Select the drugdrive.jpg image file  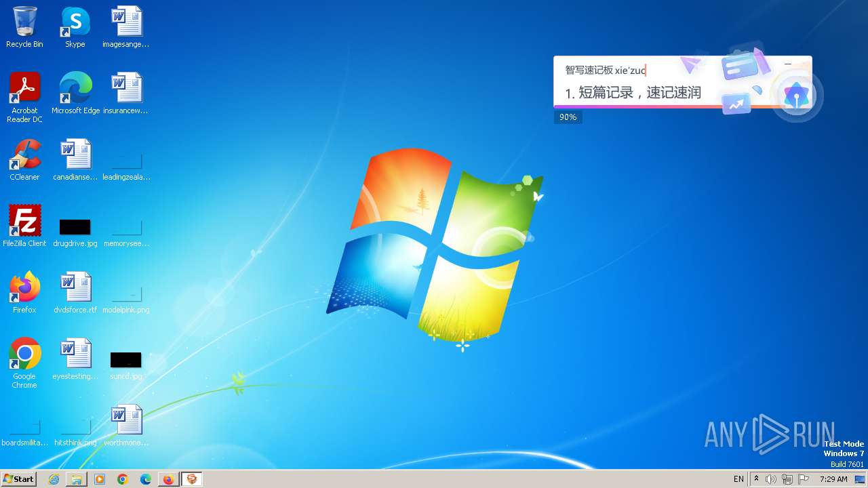coord(75,232)
